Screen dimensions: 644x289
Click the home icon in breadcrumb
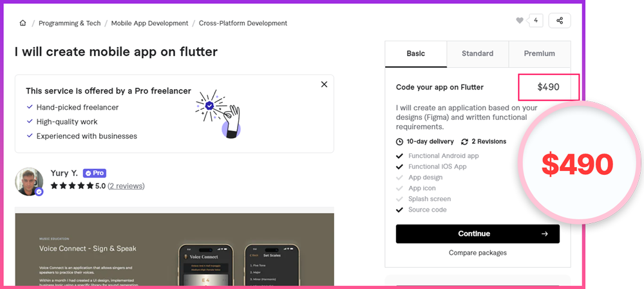(23, 23)
